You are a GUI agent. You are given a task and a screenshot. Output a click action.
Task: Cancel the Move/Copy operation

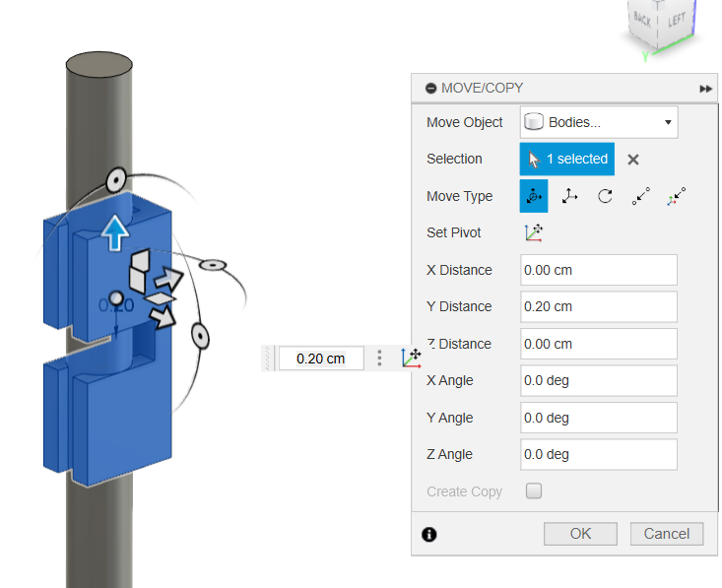667,534
